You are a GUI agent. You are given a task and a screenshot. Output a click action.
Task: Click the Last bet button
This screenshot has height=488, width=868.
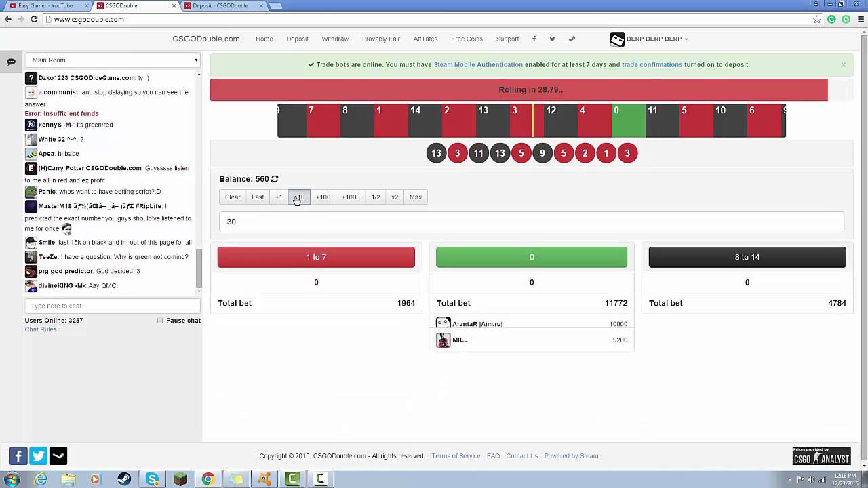(x=258, y=197)
